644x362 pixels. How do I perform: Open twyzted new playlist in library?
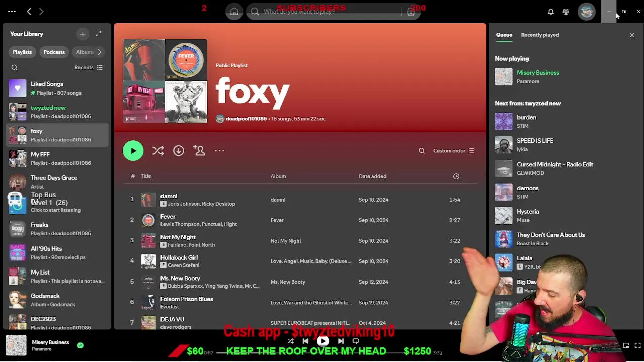(x=57, y=112)
